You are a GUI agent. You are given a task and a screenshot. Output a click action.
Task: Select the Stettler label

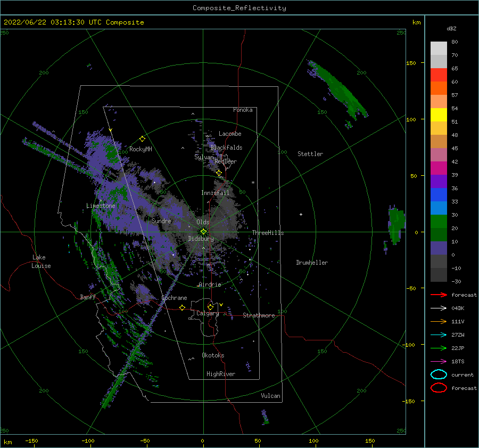[310, 154]
